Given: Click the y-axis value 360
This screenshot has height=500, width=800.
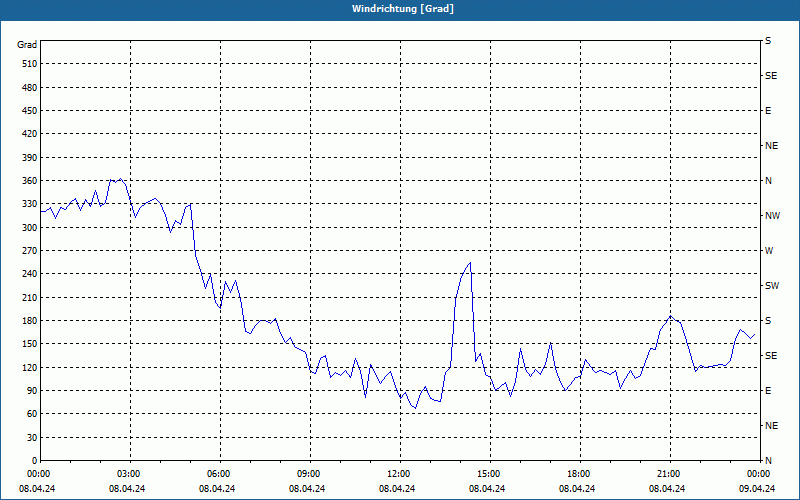Looking at the screenshot, I should click(x=30, y=181).
